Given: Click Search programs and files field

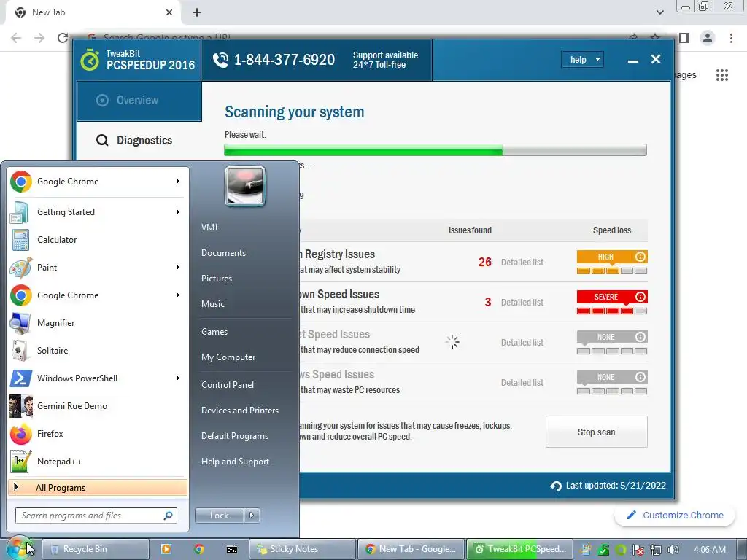Looking at the screenshot, I should (x=96, y=516).
